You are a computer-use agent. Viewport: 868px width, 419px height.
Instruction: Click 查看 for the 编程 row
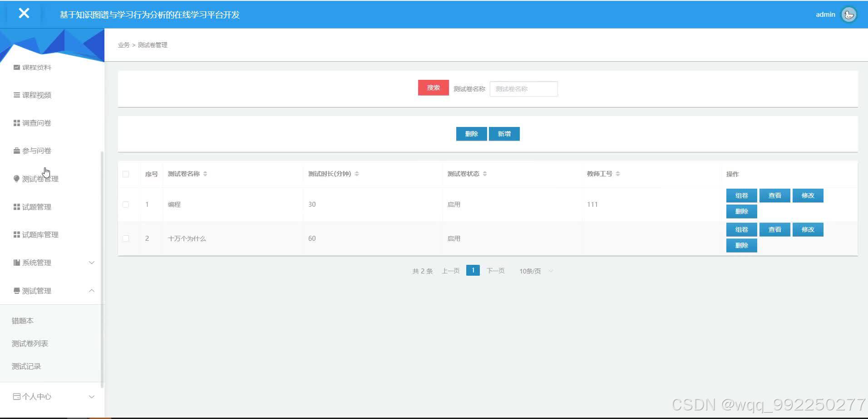774,195
